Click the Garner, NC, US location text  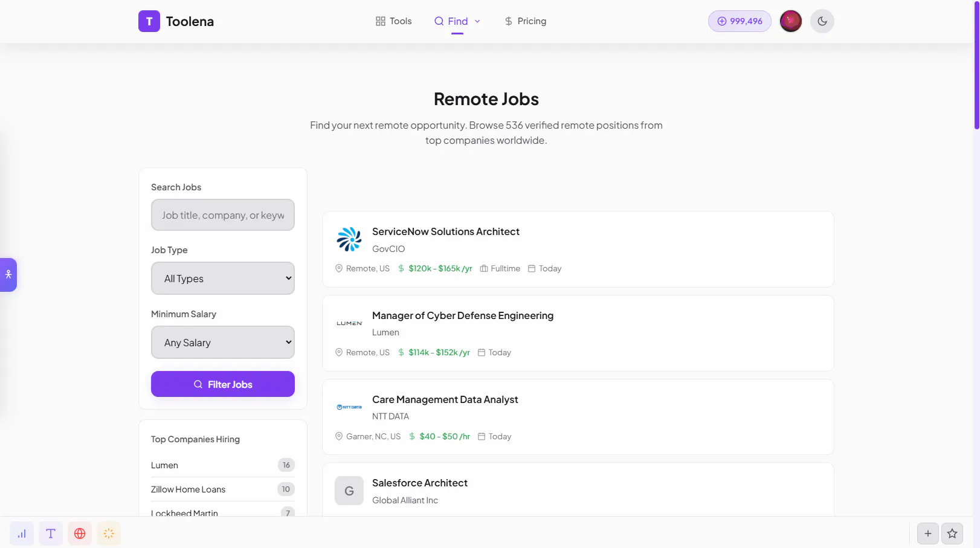[x=373, y=436]
